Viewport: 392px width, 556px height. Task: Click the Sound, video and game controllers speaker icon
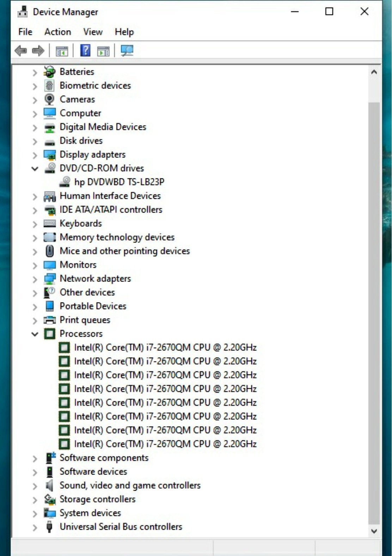tap(49, 485)
